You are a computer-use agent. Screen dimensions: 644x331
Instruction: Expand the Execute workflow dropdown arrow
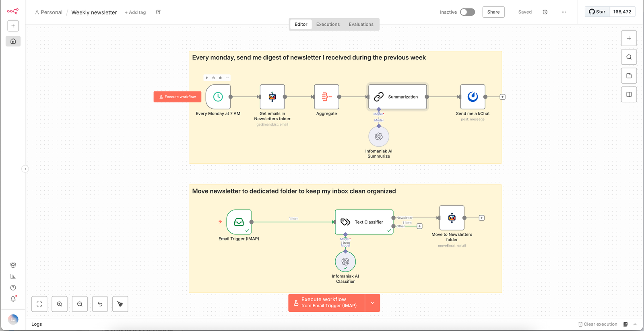[x=372, y=303]
